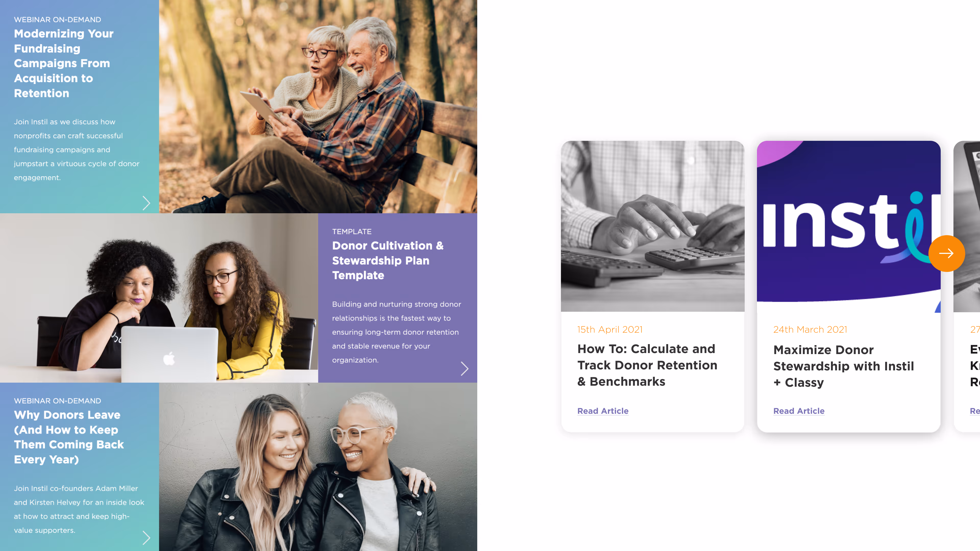Click the orange next-arrow carousel button
The image size is (980, 551).
click(946, 253)
